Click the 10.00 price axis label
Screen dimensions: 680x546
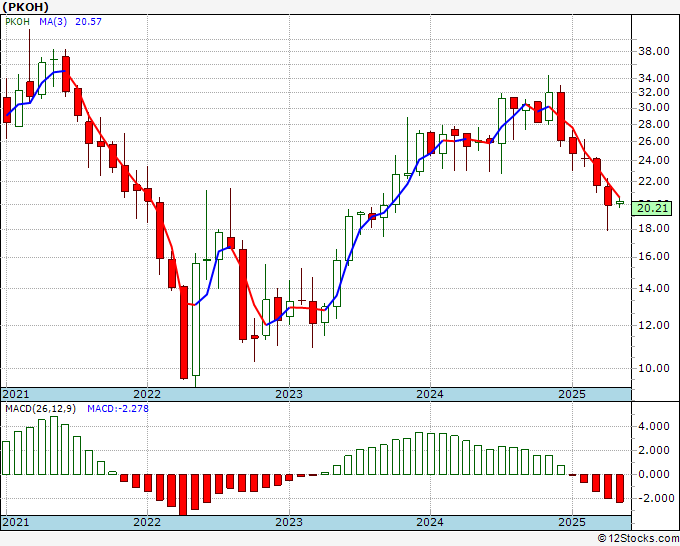pos(654,368)
